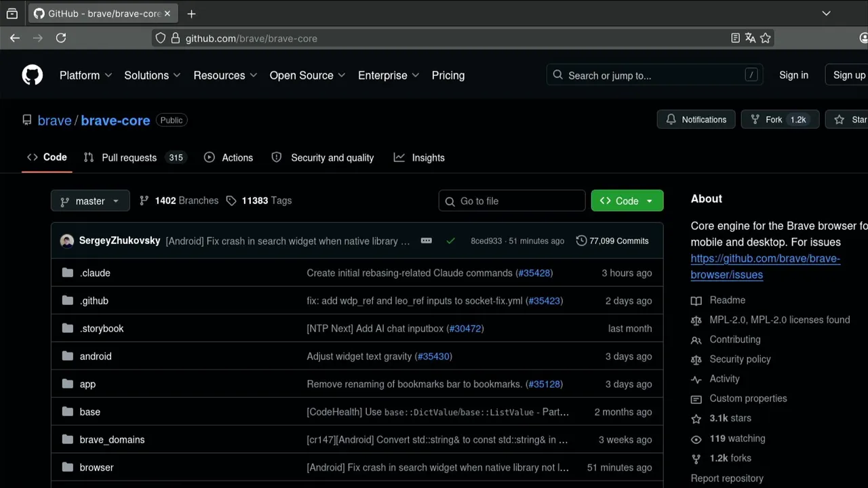
Task: Click the book icon next to Readme
Action: [x=696, y=300]
